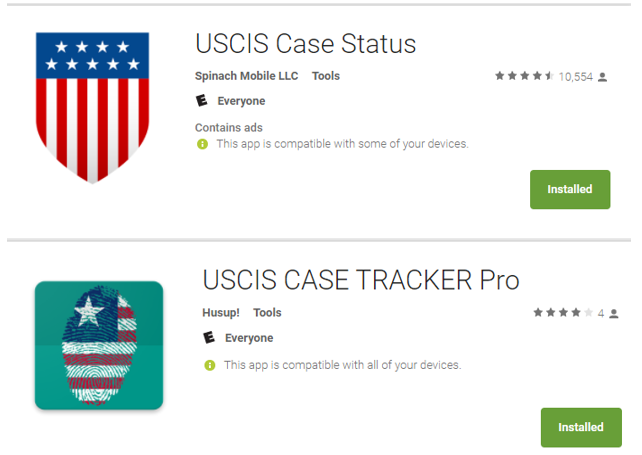Click the star rating of USCIS Case Status
Image resolution: width=642 pixels, height=455 pixels.
[x=524, y=76]
